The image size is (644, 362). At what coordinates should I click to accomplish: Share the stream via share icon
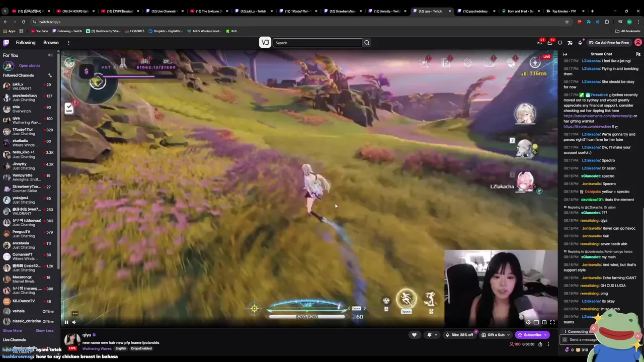540,344
